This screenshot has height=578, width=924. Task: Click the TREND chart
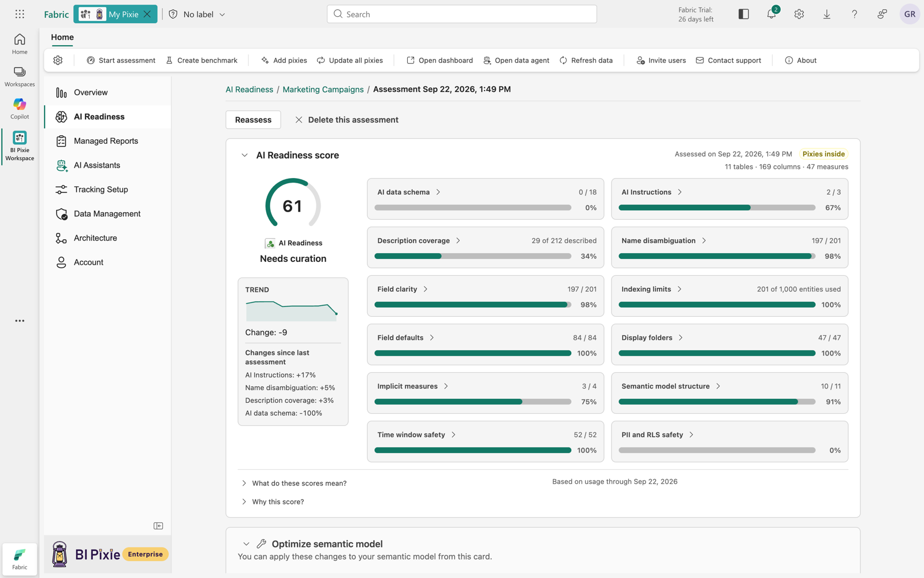(x=292, y=310)
